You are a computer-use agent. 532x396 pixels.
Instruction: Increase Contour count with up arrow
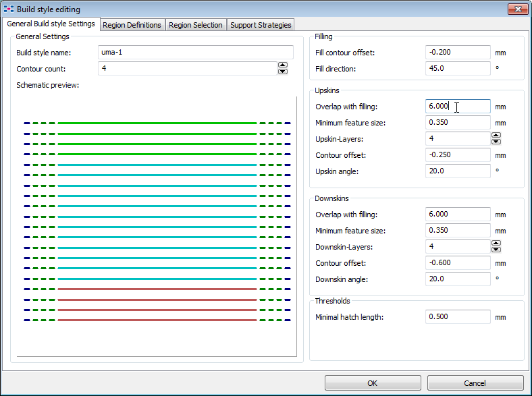[x=283, y=65]
